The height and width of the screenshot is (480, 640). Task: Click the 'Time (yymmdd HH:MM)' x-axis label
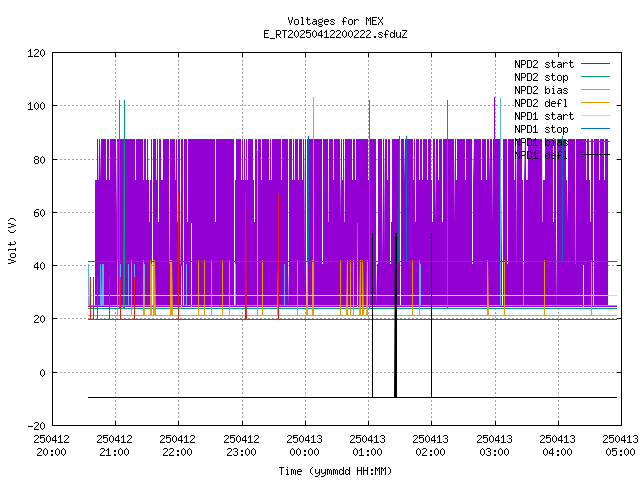click(335, 471)
